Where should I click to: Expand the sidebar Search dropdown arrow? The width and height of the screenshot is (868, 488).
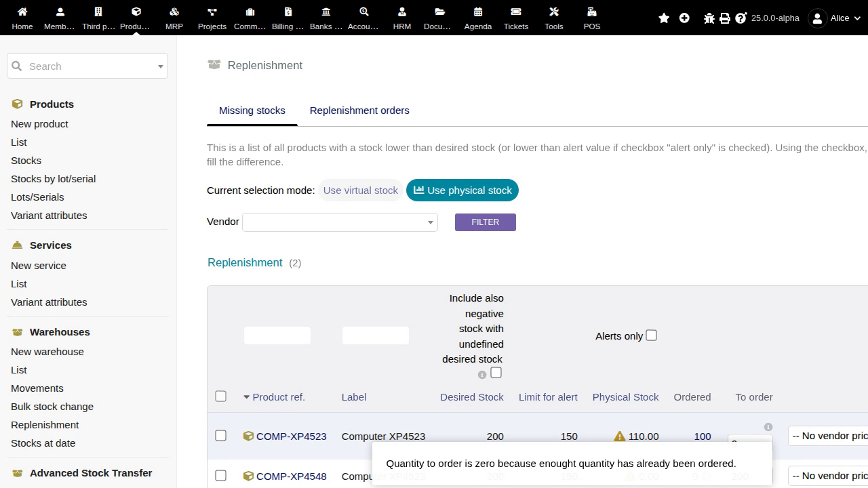(161, 66)
